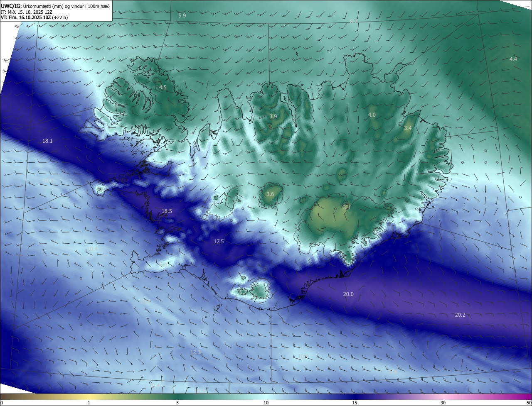Image resolution: width=532 pixels, height=406 pixels.
Task: Click the 4.5 value over the Westfjords
Action: click(163, 88)
